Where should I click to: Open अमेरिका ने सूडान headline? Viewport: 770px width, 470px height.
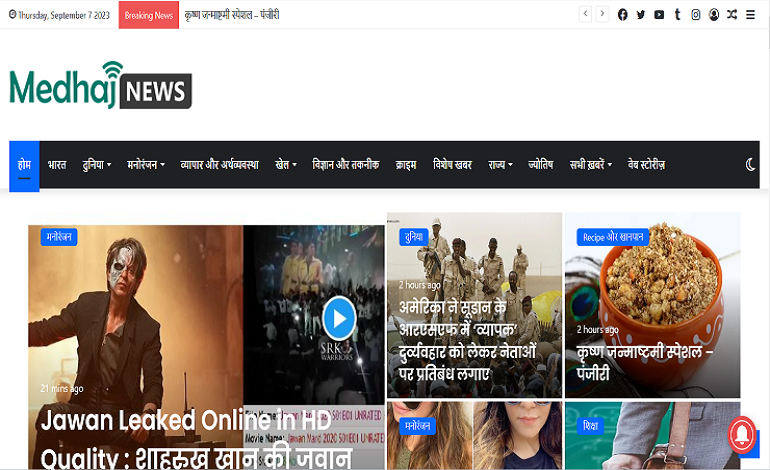coord(467,340)
